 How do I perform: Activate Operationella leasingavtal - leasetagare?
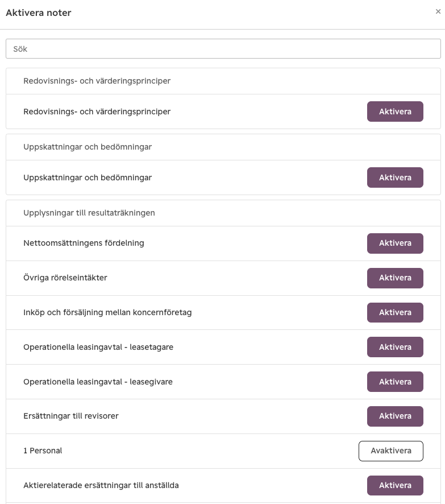(395, 347)
